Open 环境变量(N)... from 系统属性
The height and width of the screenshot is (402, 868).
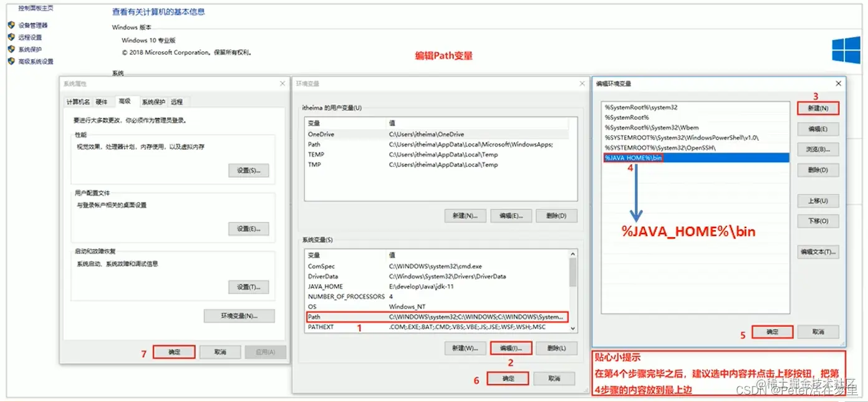coord(239,316)
